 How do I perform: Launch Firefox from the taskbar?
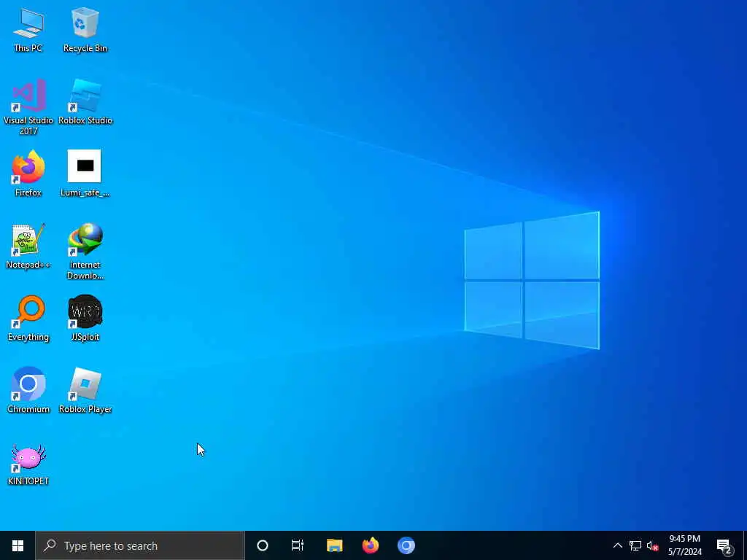tap(370, 545)
